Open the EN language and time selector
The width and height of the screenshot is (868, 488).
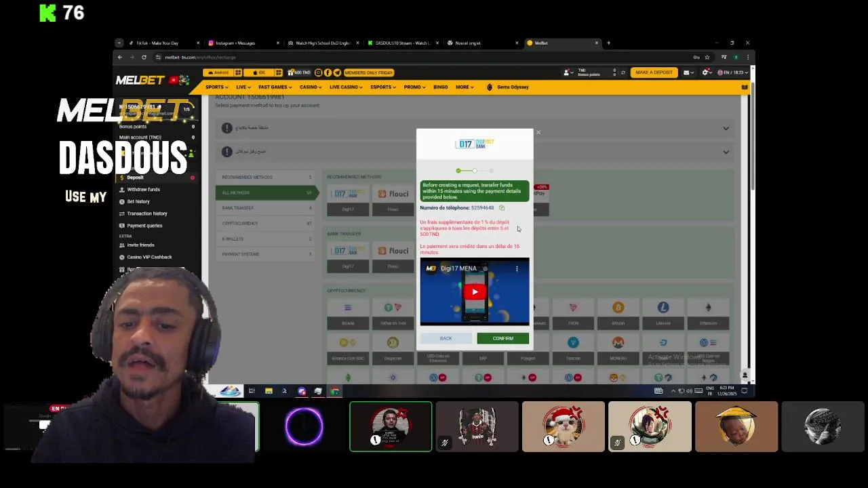pyautogui.click(x=732, y=73)
